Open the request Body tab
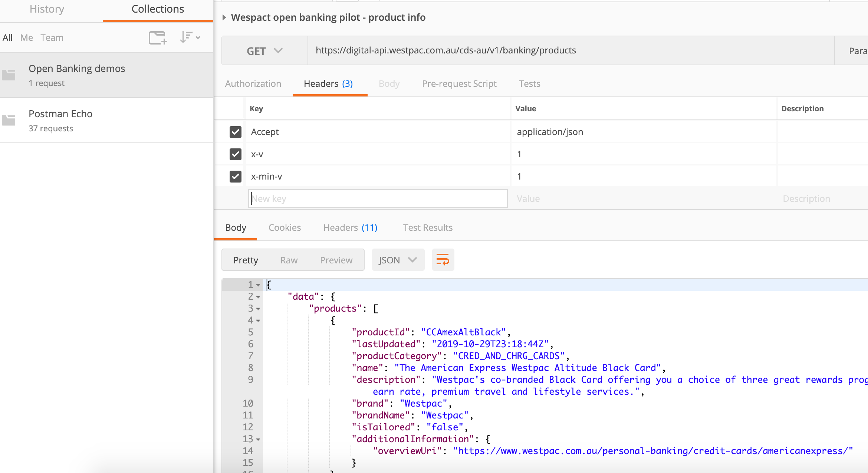The width and height of the screenshot is (868, 473). click(x=389, y=84)
